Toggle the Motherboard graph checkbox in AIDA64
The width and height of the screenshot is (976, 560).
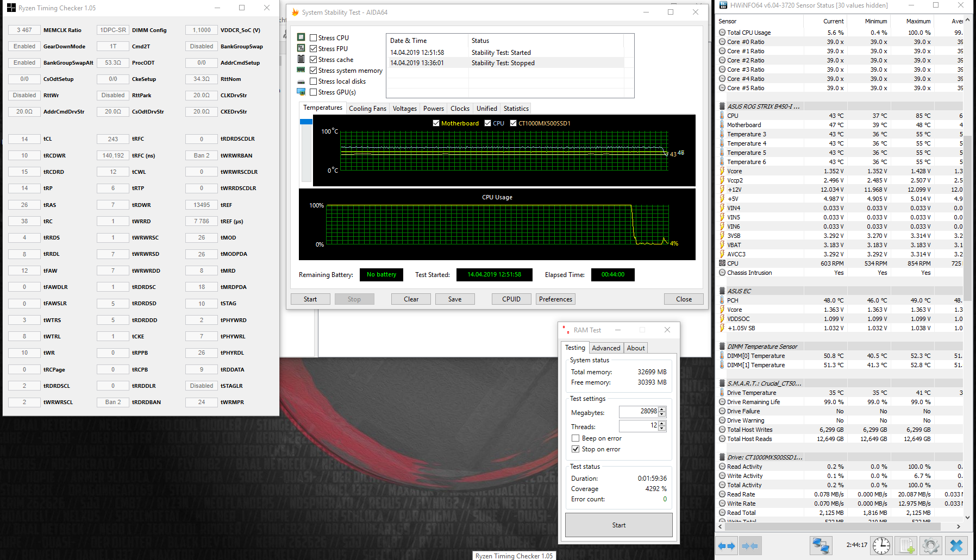pos(436,123)
